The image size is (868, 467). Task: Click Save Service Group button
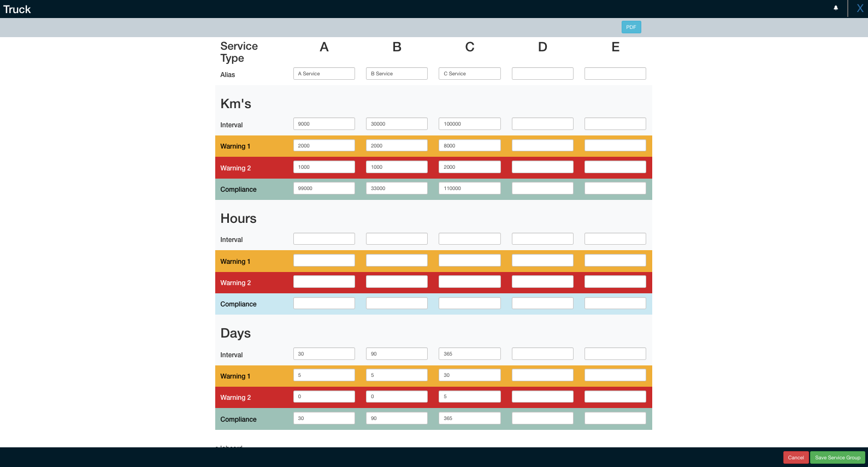click(x=837, y=458)
